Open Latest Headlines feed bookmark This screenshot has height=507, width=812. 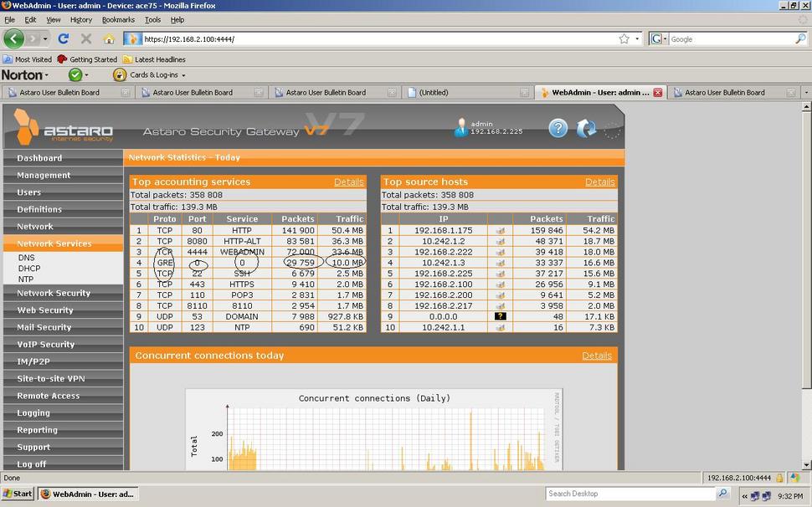point(154,59)
